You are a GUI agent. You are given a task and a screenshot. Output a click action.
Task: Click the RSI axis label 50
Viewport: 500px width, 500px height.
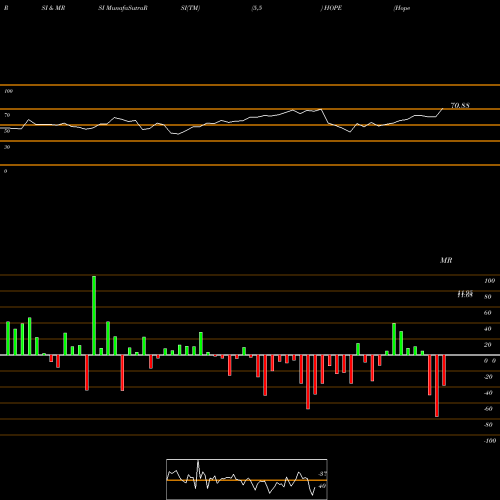click(7, 131)
